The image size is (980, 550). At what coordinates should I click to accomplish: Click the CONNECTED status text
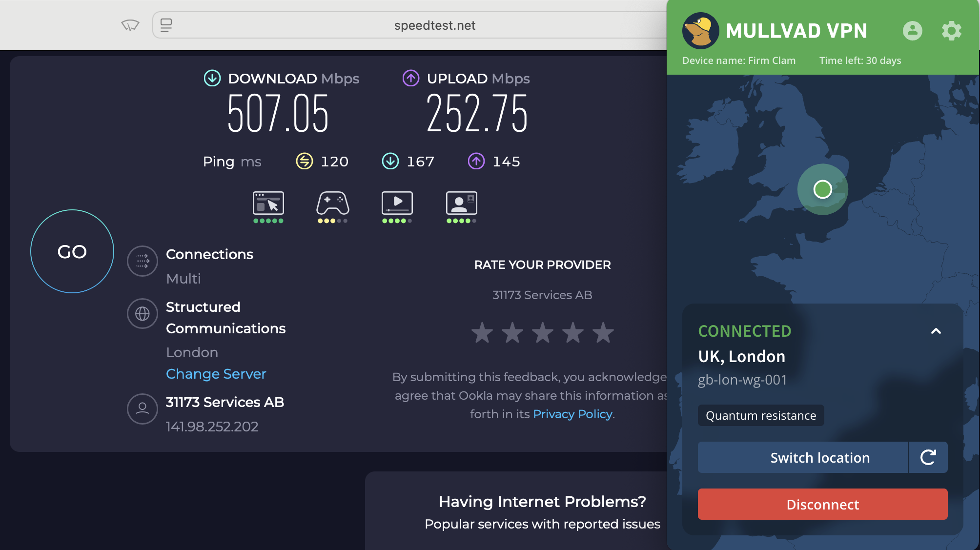coord(745,331)
